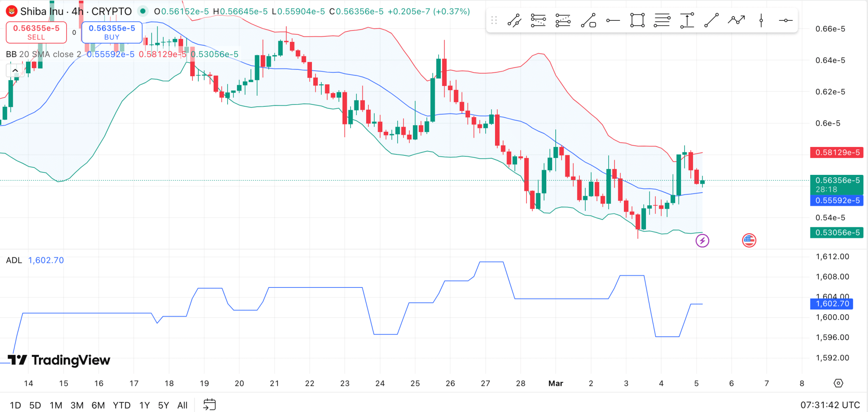
Task: Select the horizontal line drawing tool
Action: (x=786, y=20)
